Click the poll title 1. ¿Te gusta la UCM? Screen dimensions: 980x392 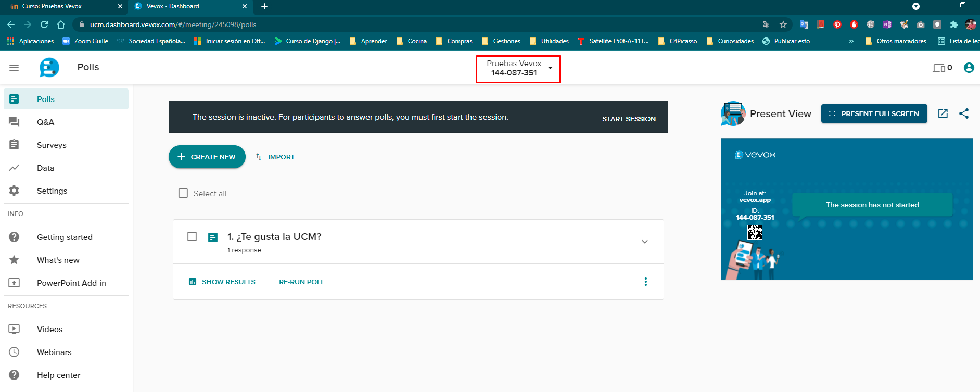click(274, 236)
